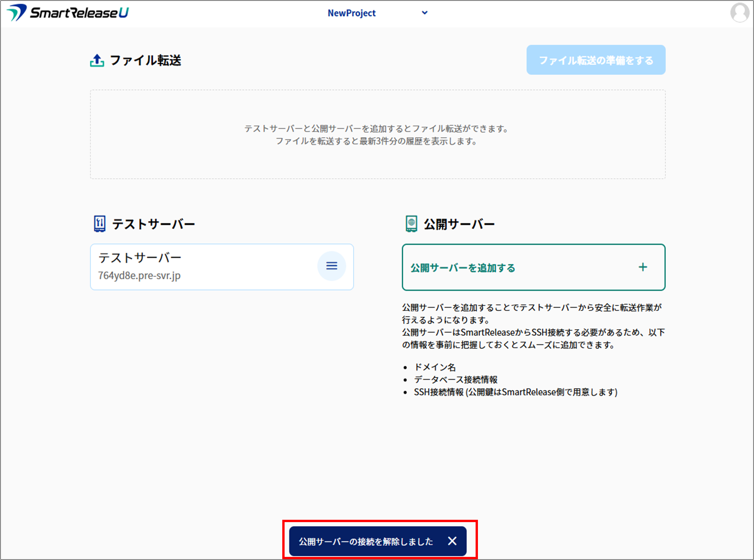754x560 pixels.
Task: Click the 公開サーバーの接続を解除しました notification text
Action: coord(366,541)
